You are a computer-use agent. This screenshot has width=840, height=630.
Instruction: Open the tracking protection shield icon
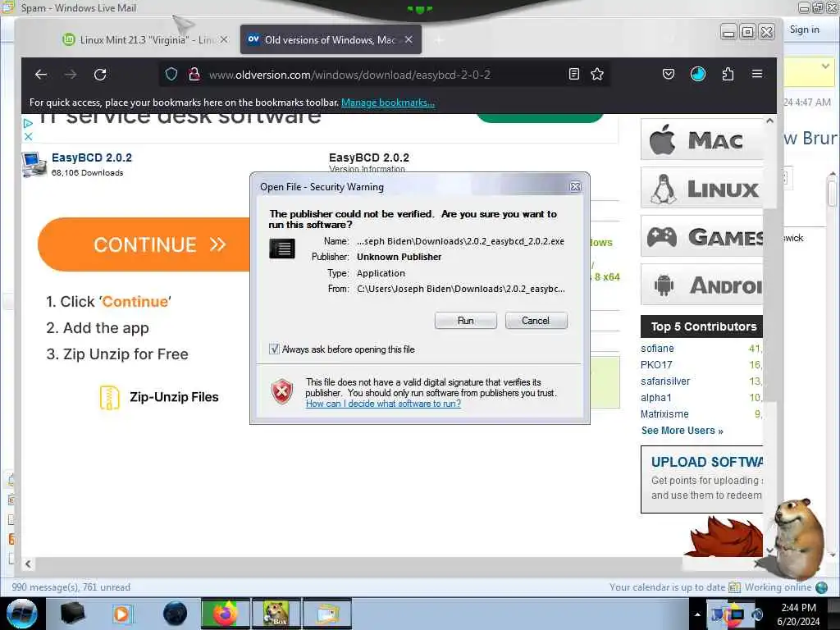coord(171,75)
